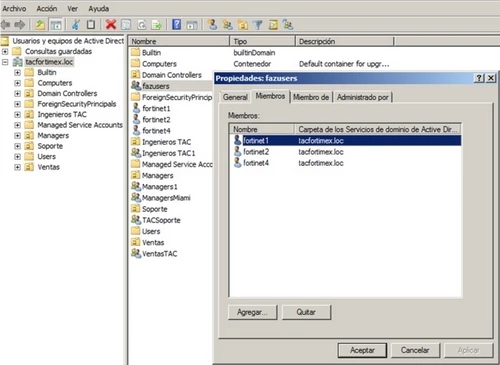Image resolution: width=500 pixels, height=365 pixels.
Task: Select the Ventas tree item
Action: click(x=49, y=167)
